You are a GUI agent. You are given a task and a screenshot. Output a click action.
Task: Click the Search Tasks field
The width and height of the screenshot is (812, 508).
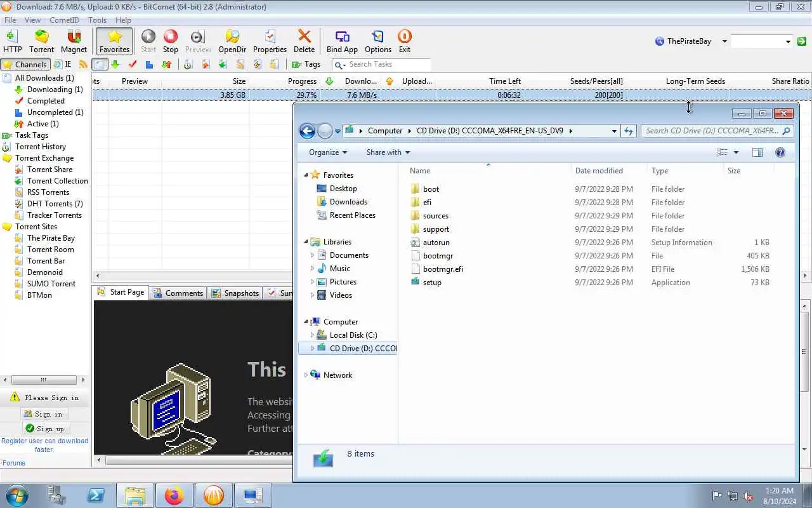pos(381,64)
